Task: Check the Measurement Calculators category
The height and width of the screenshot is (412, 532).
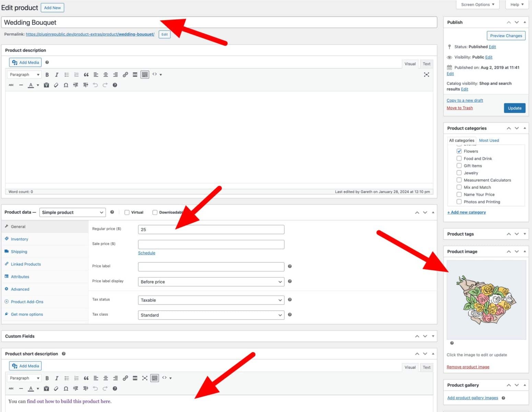Action: (x=459, y=180)
